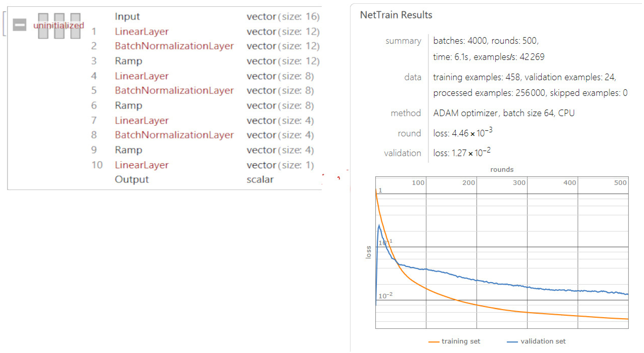Select LinearLayer with output size 8
Image resolution: width=644 pixels, height=353 pixels.
pos(141,76)
